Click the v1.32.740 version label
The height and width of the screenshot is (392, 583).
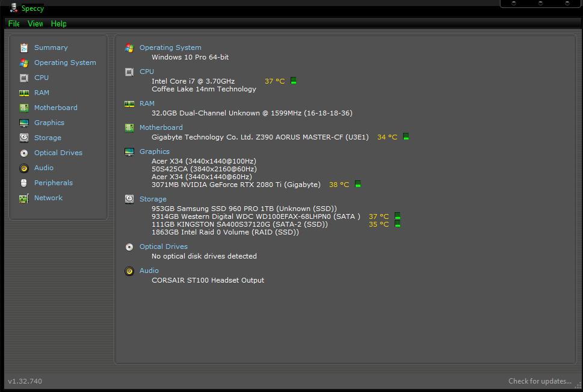[25, 381]
